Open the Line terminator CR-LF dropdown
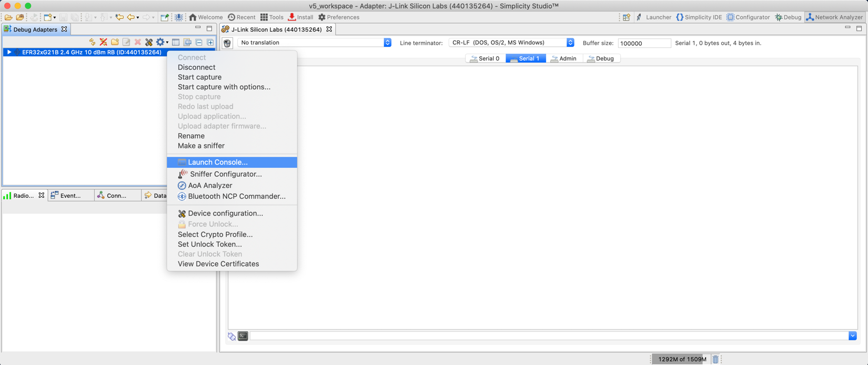868x365 pixels. click(511, 43)
